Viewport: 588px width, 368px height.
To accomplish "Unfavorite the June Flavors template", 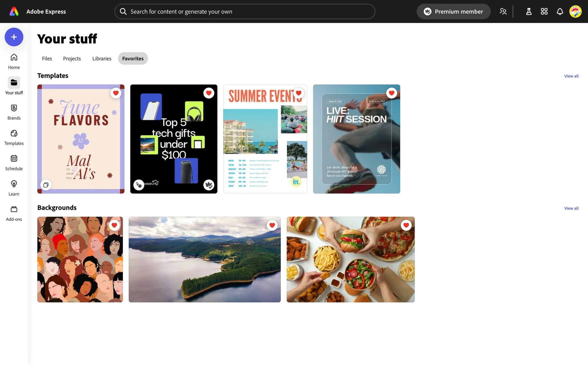I will [116, 93].
